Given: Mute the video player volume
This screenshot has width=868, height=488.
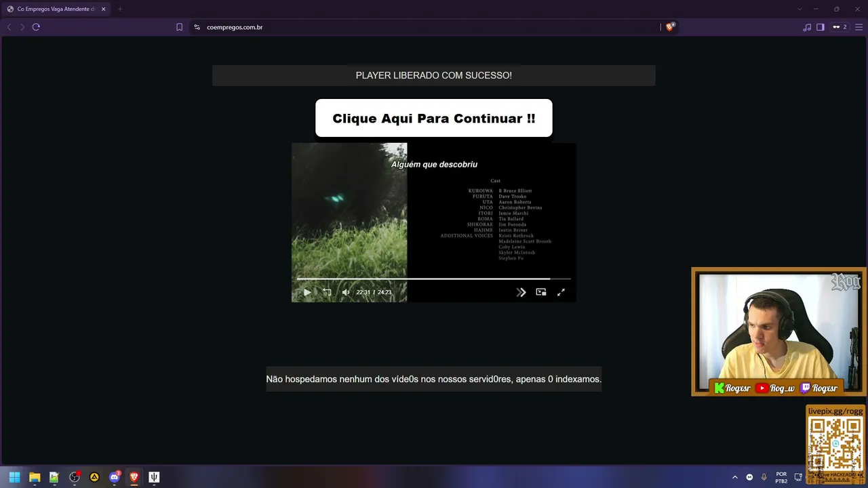Looking at the screenshot, I should (346, 292).
